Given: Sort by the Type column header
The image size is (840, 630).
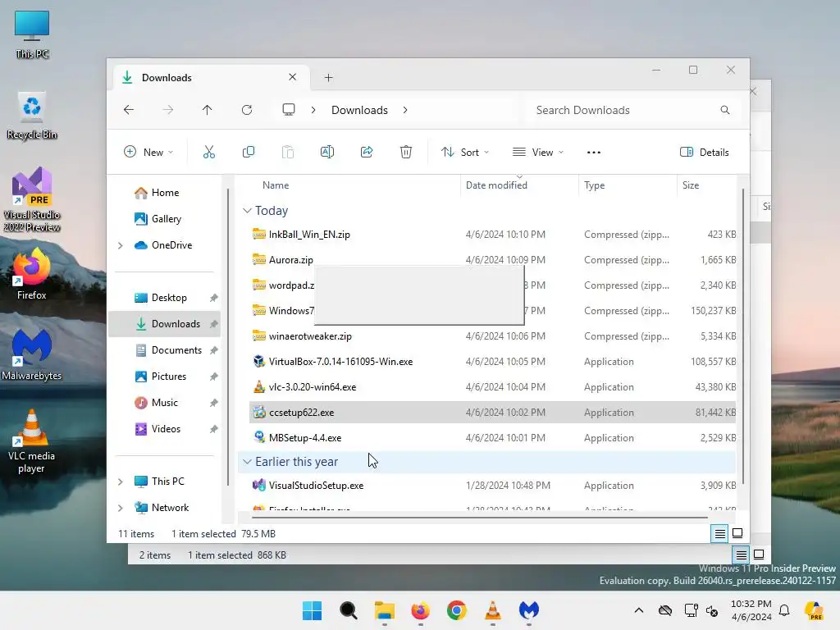Looking at the screenshot, I should click(x=594, y=185).
